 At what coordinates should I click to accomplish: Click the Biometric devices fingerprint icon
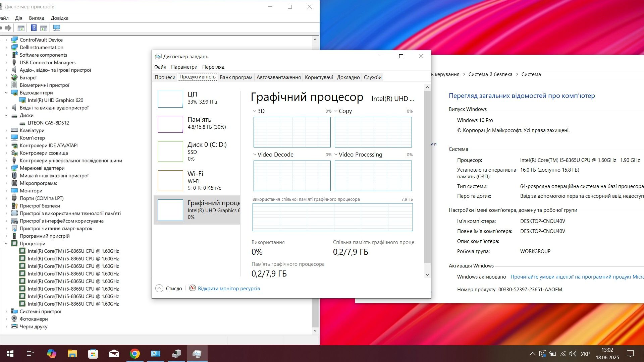(14, 85)
